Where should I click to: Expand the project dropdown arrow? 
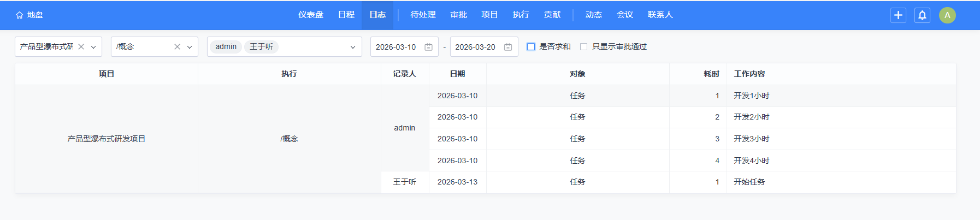pyautogui.click(x=93, y=47)
